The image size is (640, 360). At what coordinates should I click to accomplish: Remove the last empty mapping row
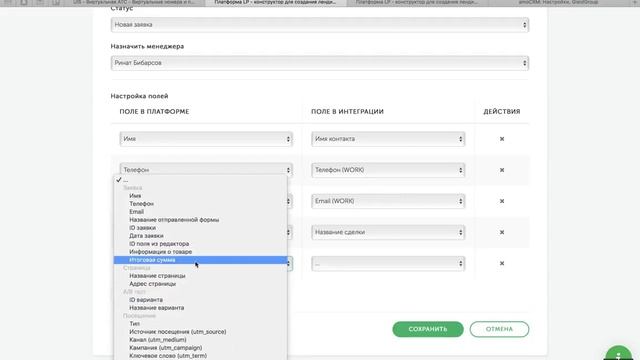[x=502, y=263]
